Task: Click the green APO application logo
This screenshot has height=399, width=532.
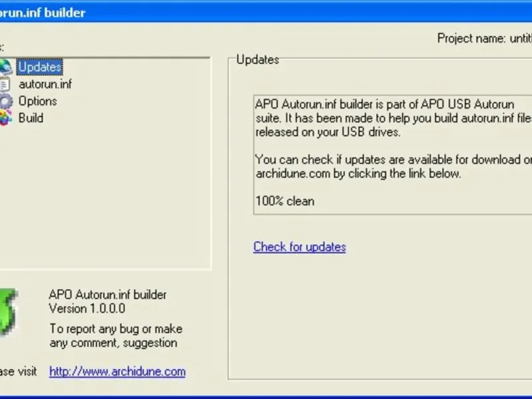Action: [x=8, y=311]
